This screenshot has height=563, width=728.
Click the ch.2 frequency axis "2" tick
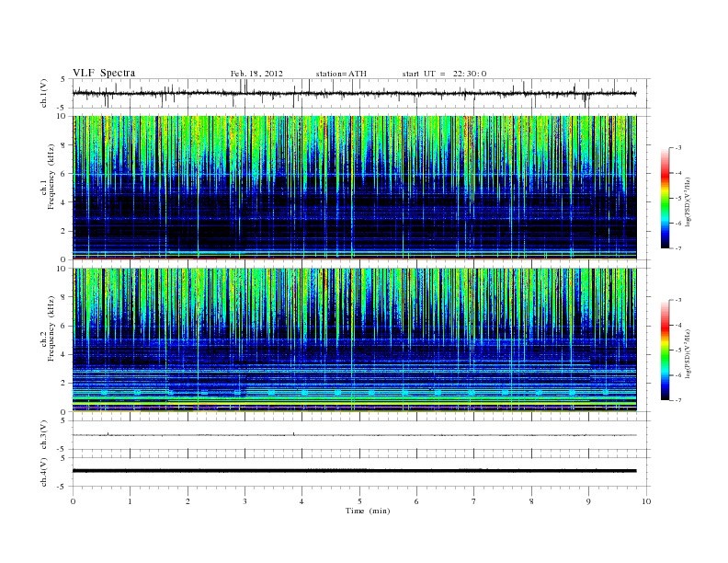(x=63, y=384)
